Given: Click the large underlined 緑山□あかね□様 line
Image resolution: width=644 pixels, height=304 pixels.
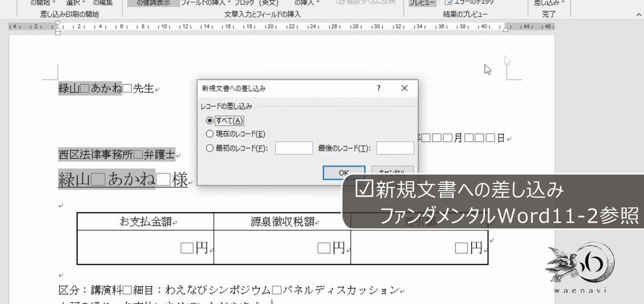Looking at the screenshot, I should (123, 180).
